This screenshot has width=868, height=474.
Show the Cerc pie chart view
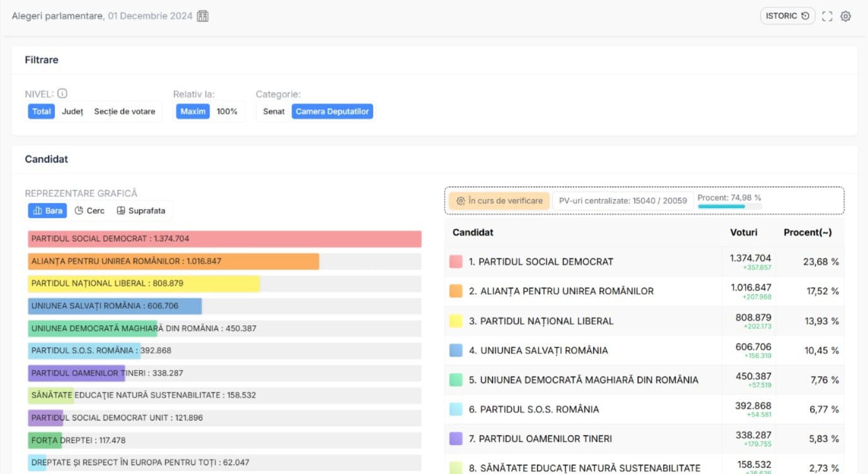click(x=90, y=211)
